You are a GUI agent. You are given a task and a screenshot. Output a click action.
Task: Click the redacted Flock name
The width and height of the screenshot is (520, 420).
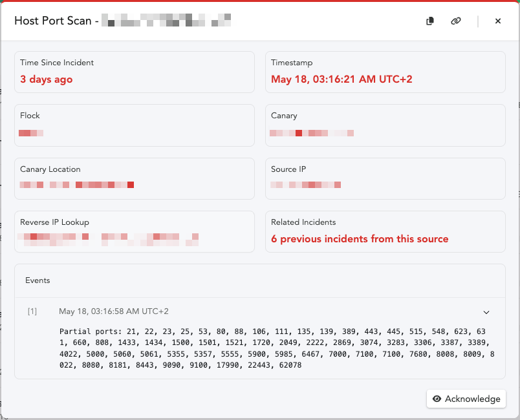point(31,133)
